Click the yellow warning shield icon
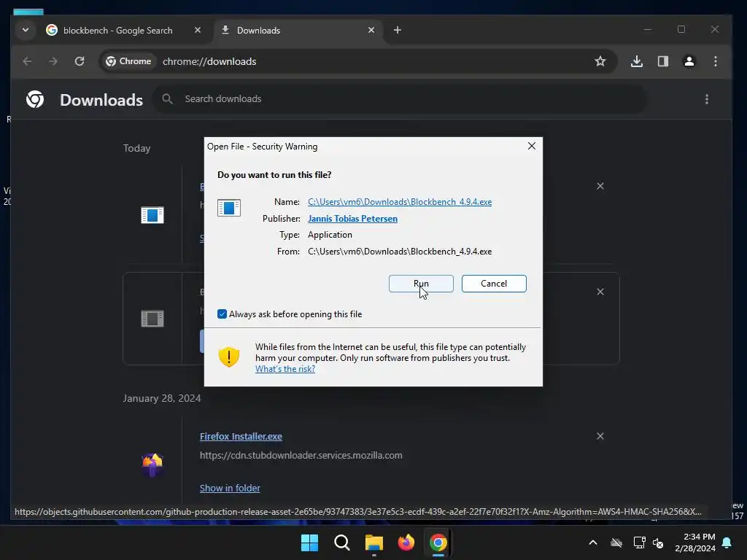 [228, 357]
